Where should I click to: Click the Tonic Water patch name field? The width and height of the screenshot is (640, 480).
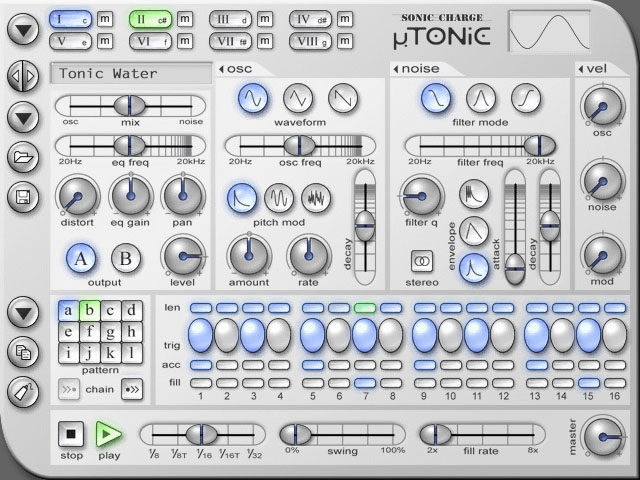click(131, 73)
